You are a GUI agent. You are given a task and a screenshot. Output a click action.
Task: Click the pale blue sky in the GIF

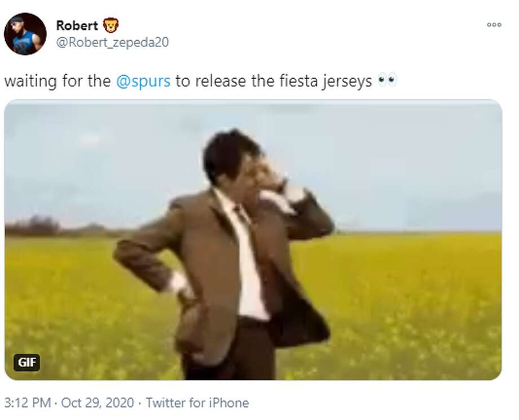click(397, 159)
